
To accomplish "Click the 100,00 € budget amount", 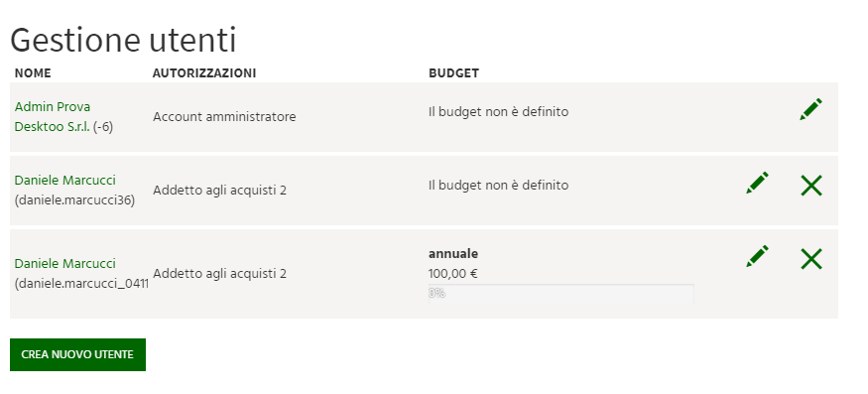I will click(x=453, y=274).
